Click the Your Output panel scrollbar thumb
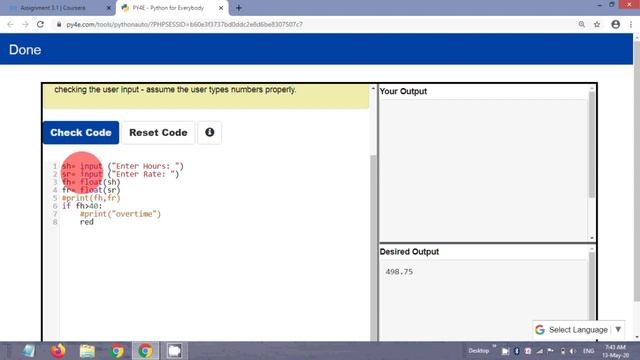The image size is (640, 360). tap(591, 145)
